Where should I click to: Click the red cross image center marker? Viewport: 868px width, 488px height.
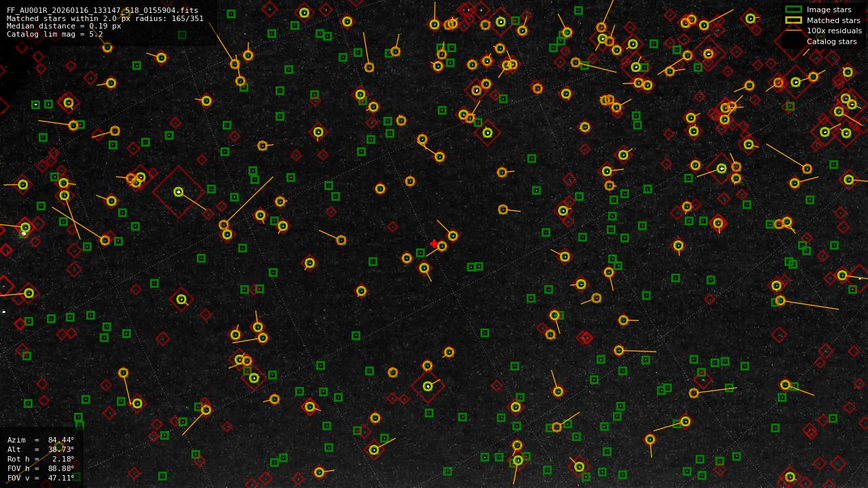tap(434, 244)
